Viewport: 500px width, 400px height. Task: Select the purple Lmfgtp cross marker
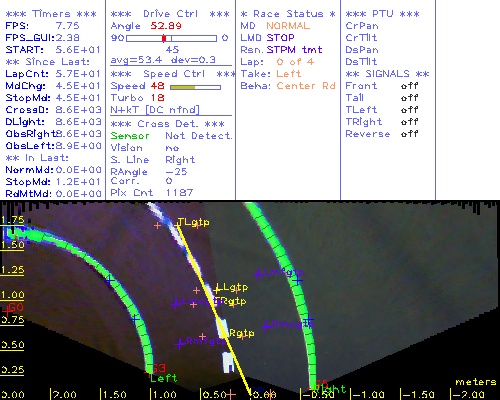click(257, 275)
